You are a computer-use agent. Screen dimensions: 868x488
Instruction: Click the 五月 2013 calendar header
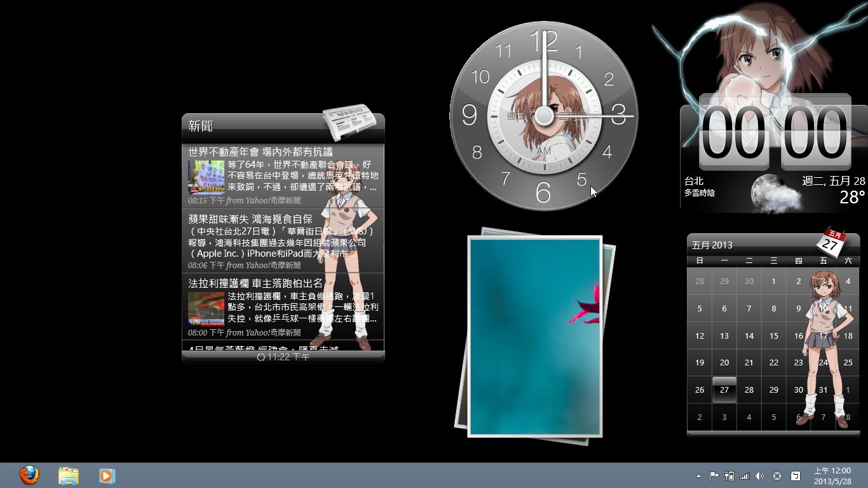tap(712, 245)
